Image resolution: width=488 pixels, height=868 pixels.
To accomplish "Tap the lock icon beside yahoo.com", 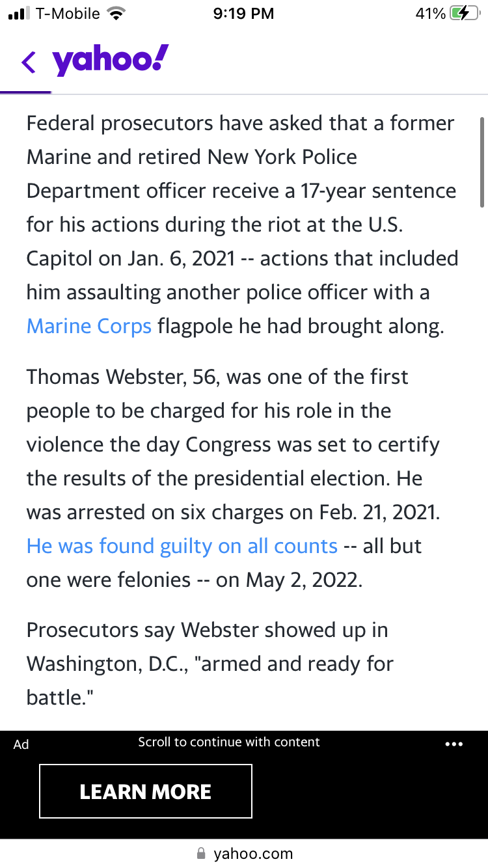I will point(202,853).
